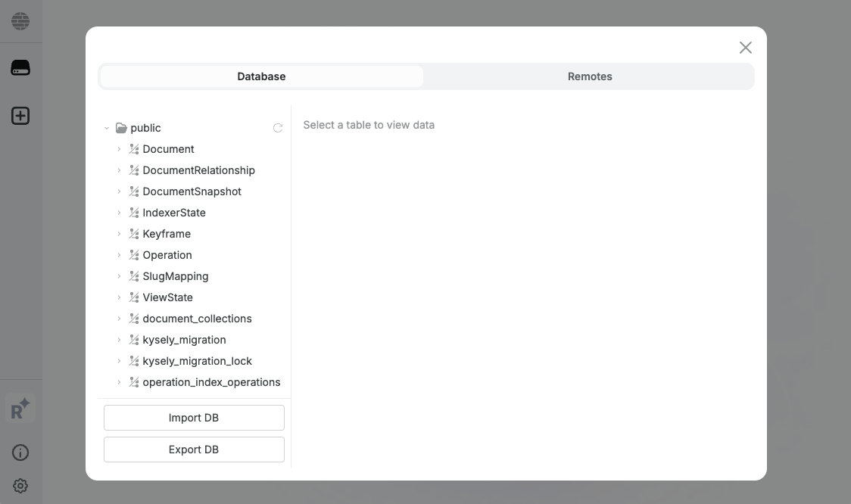The width and height of the screenshot is (851, 504).
Task: Open the info icon at the sidebar bottom
Action: point(20,452)
